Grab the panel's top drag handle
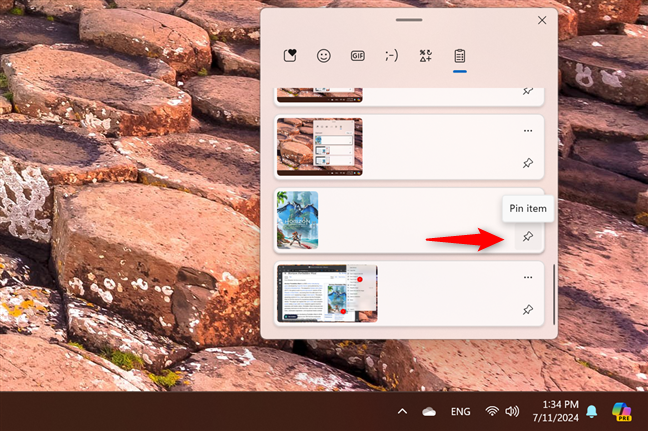 [409, 20]
